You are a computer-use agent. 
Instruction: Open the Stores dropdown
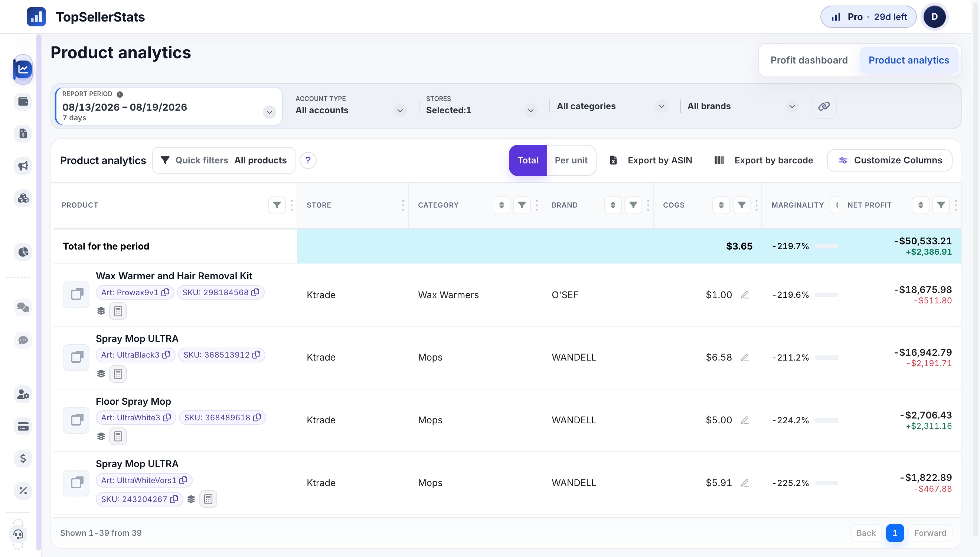(481, 107)
